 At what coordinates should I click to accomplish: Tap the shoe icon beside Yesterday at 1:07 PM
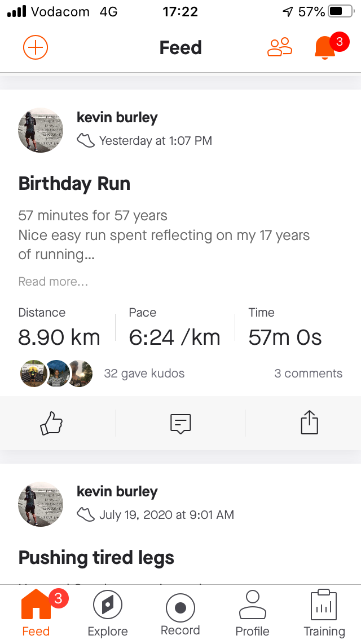tap(86, 141)
